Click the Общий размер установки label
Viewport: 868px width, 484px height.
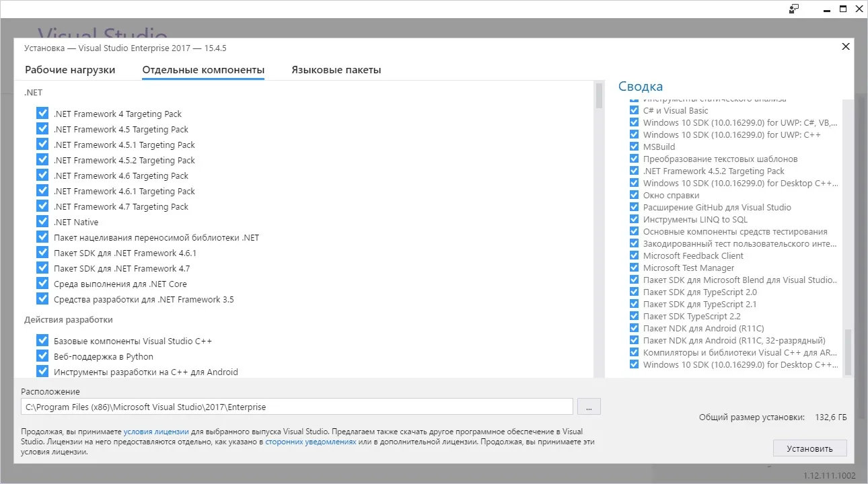pos(752,417)
